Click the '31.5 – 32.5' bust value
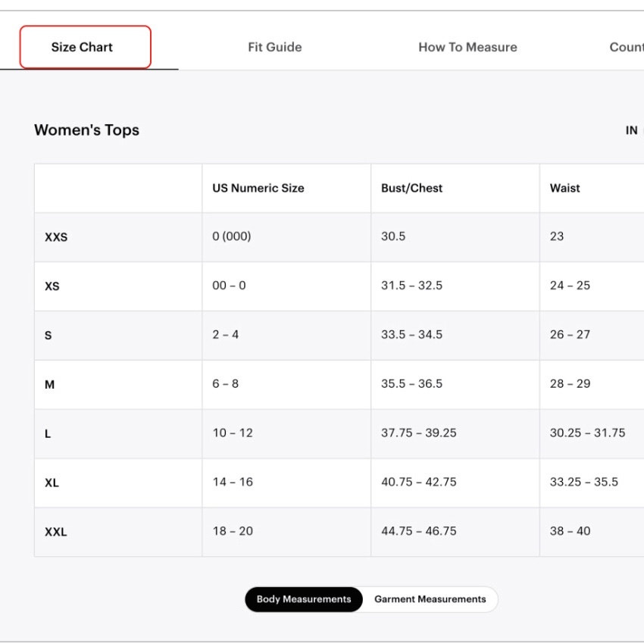Screen dimensions: 644x644 411,286
